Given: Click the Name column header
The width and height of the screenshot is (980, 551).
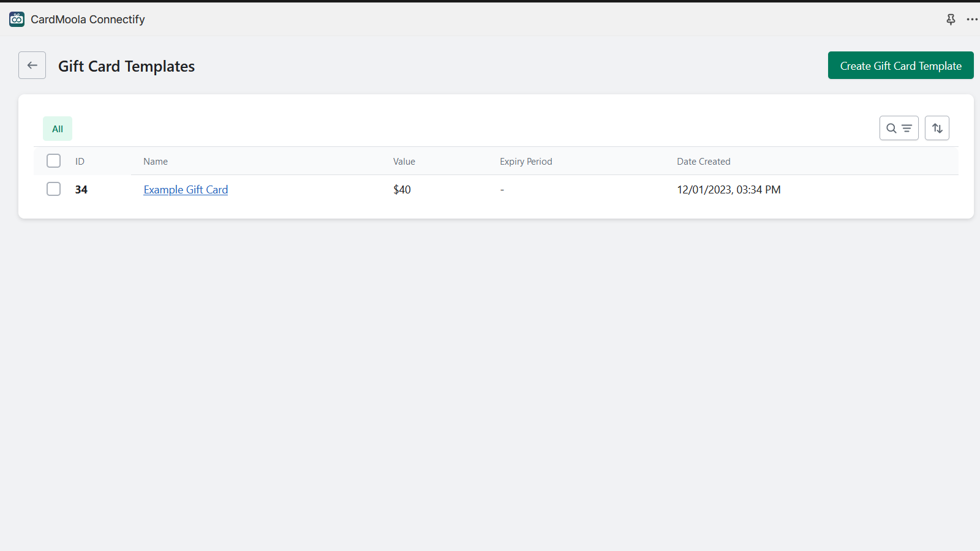Looking at the screenshot, I should click(156, 162).
